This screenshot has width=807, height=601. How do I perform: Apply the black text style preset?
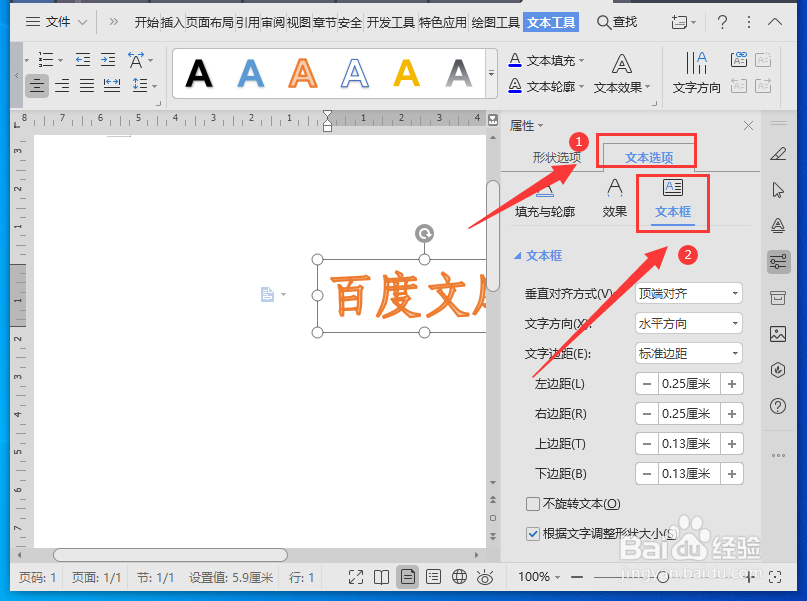(x=199, y=74)
